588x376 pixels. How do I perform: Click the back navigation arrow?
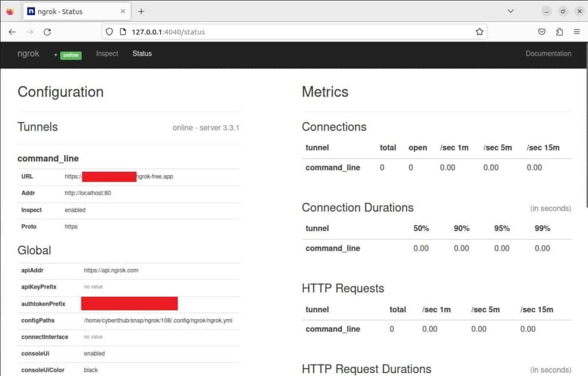(x=12, y=32)
